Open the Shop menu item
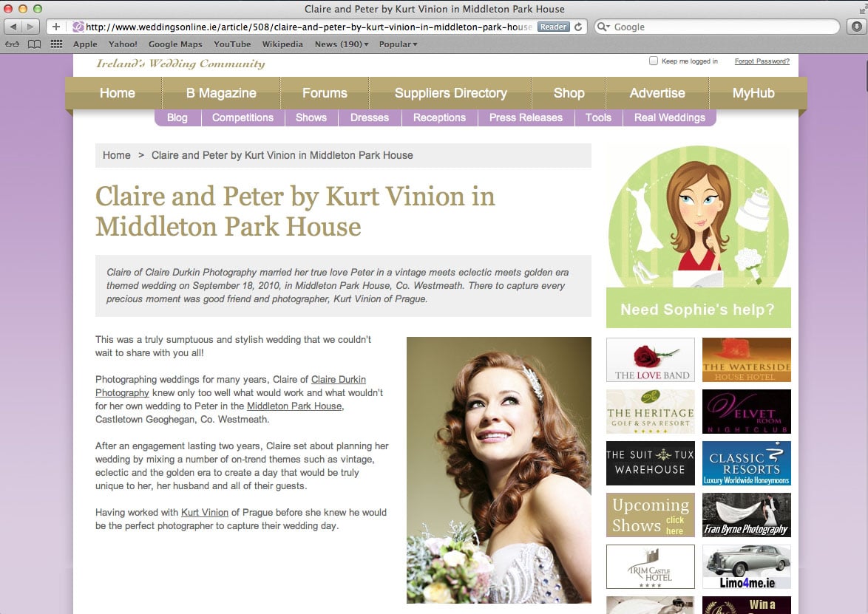868x614 pixels. 569,93
